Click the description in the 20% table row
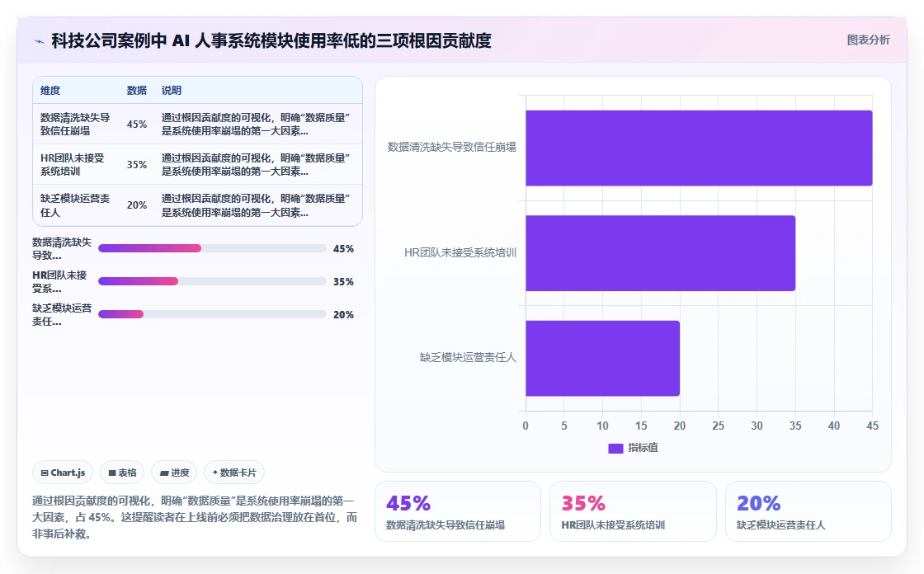 tap(257, 205)
